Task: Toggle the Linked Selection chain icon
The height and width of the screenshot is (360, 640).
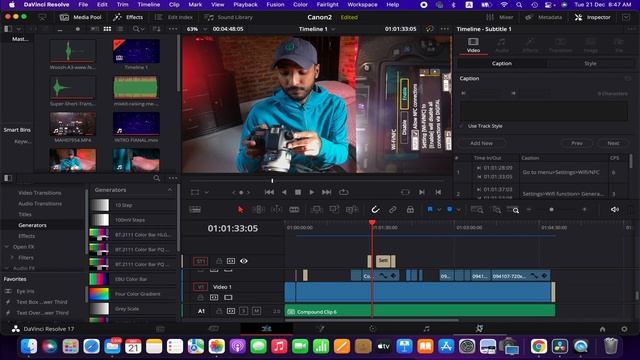Action: 393,209
